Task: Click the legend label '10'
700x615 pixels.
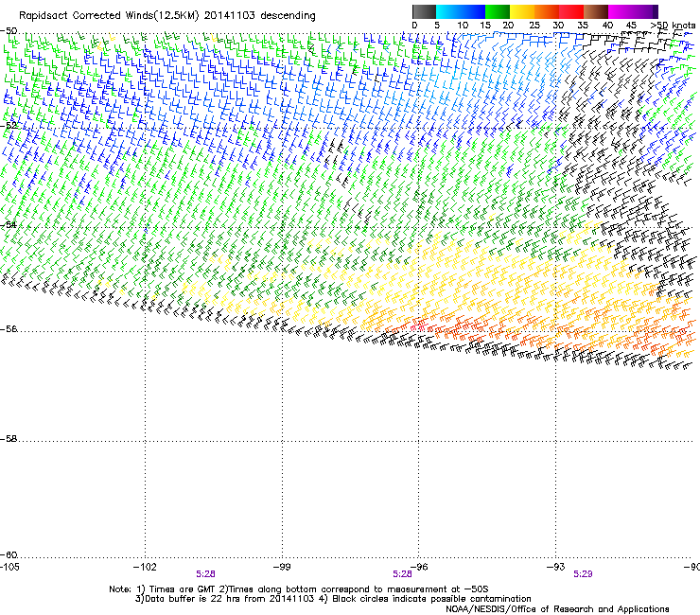Action: click(463, 25)
